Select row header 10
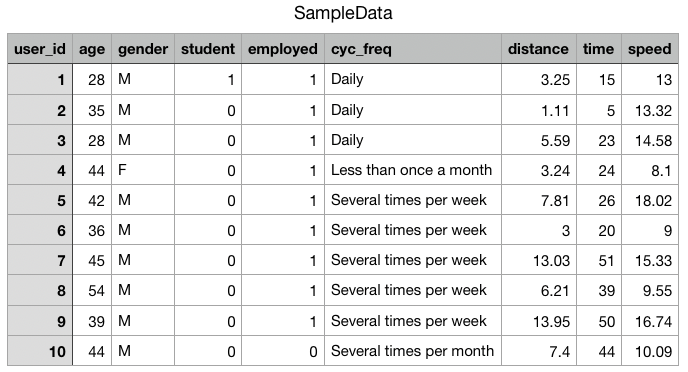The image size is (688, 372). 40,351
